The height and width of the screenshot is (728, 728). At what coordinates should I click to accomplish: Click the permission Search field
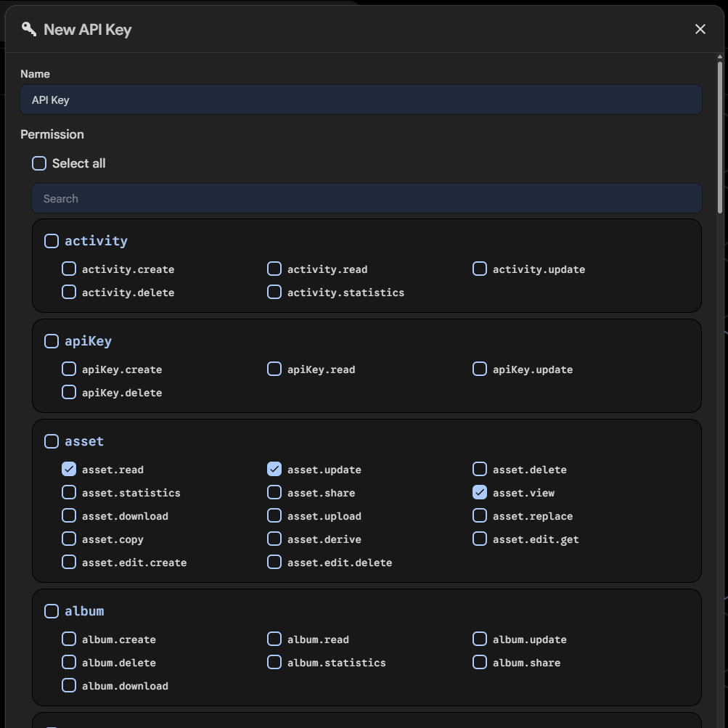pos(367,198)
